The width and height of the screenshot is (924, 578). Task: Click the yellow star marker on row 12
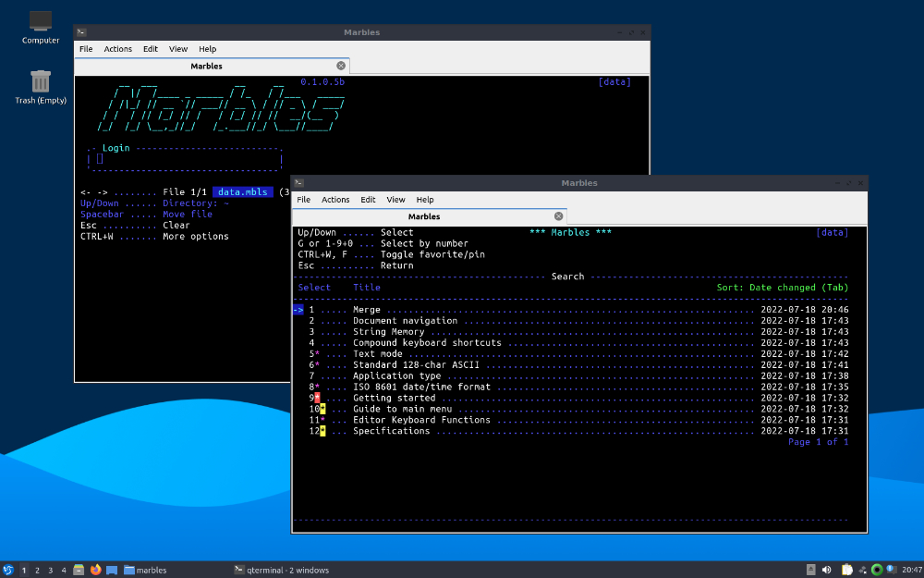click(x=322, y=431)
